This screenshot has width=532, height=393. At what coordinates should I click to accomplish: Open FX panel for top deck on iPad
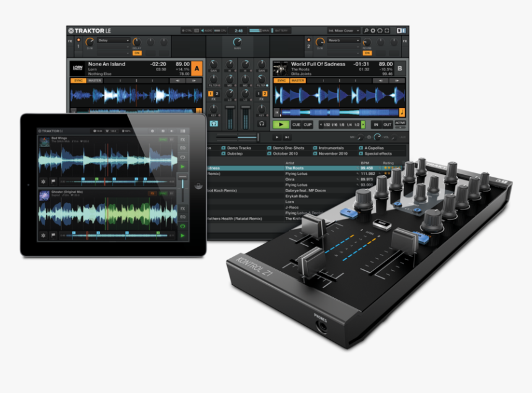tap(182, 140)
